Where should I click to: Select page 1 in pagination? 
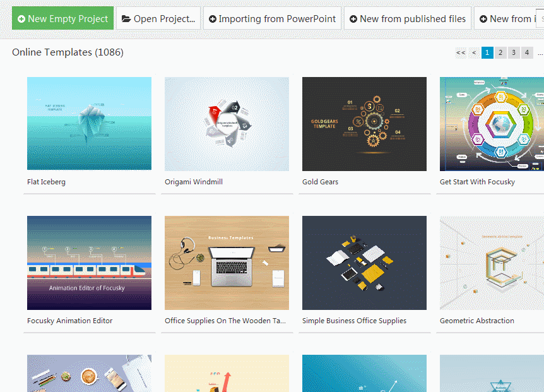click(x=487, y=53)
